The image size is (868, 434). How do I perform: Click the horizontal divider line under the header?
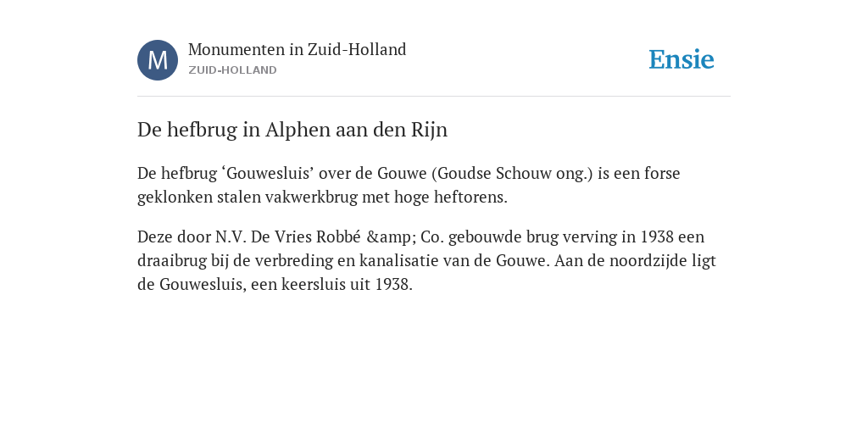click(x=434, y=97)
